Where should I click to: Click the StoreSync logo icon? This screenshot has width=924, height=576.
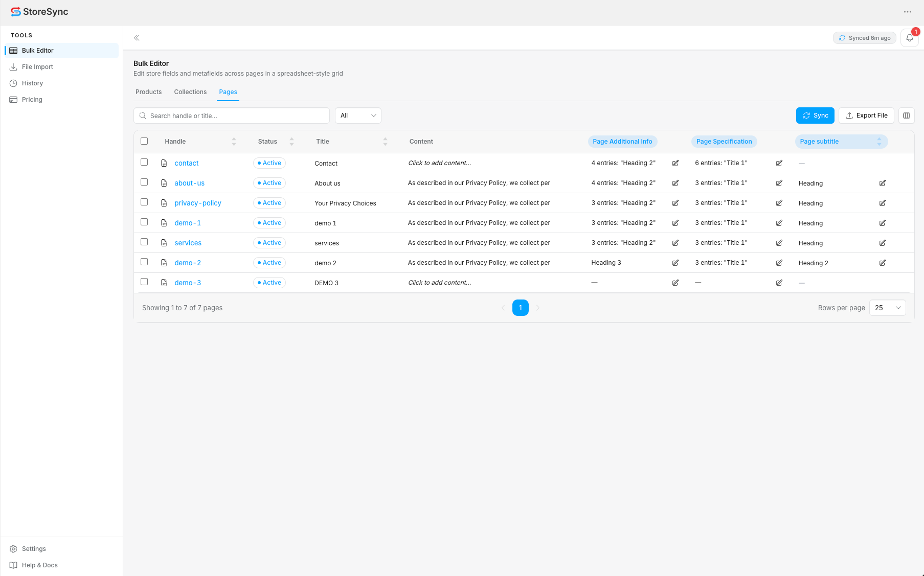tap(16, 12)
